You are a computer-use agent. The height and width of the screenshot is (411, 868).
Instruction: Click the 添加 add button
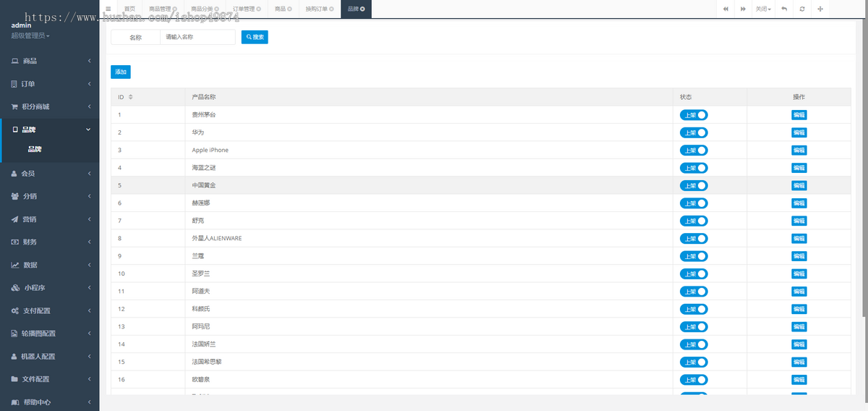tap(121, 72)
